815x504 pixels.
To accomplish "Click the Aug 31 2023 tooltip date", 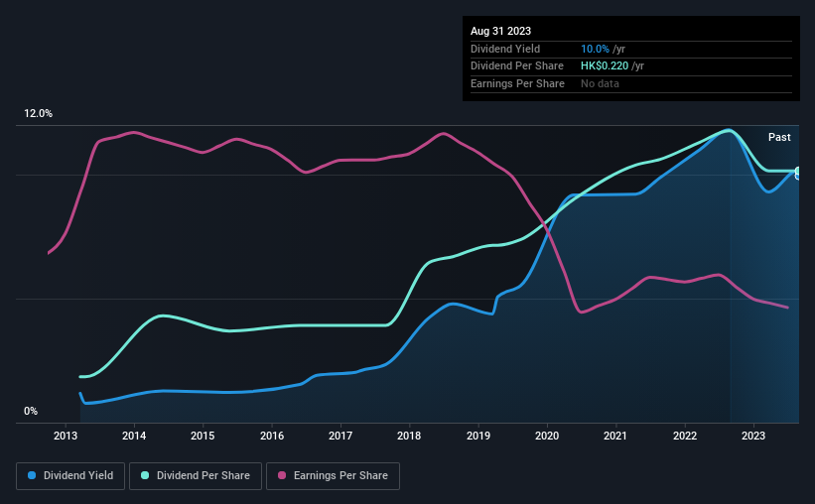I will click(500, 31).
